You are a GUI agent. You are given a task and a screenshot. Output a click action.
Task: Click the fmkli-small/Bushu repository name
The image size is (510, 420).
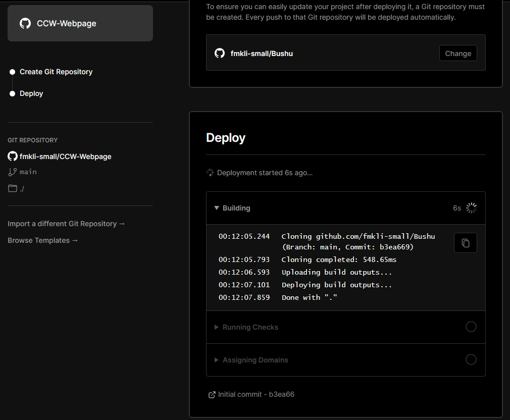(x=262, y=54)
